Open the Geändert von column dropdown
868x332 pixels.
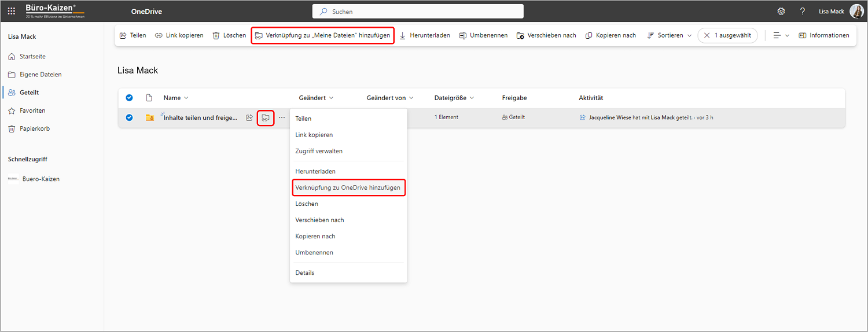(390, 98)
